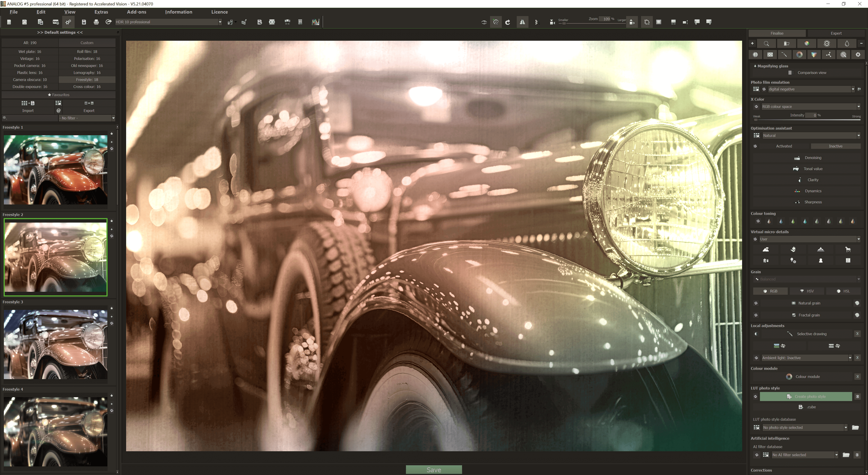868x475 pixels.
Task: Click the printer icon in toolbar
Action: pyautogui.click(x=96, y=22)
